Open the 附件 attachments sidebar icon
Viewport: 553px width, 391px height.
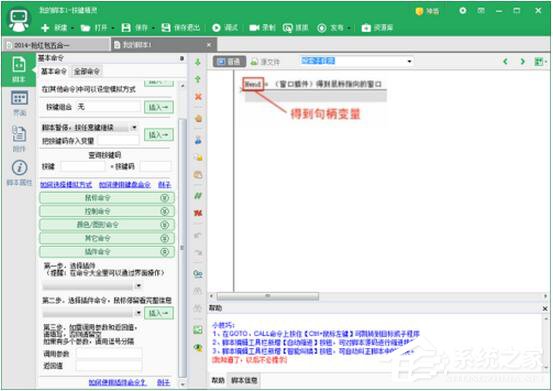pyautogui.click(x=19, y=138)
